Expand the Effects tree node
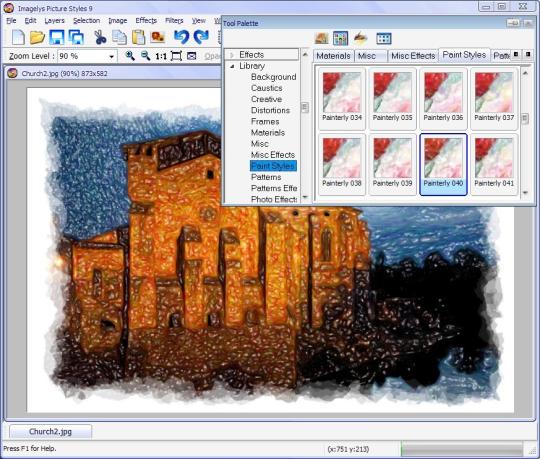 (x=232, y=55)
